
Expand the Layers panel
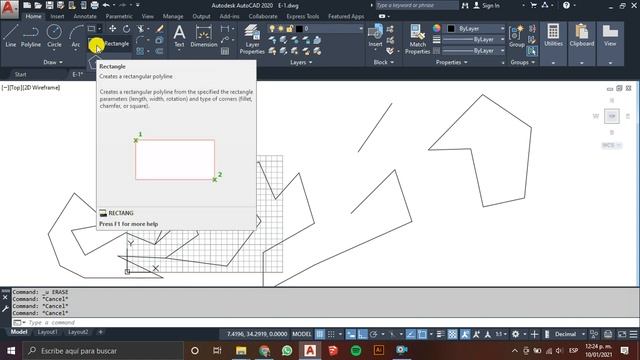tap(301, 62)
